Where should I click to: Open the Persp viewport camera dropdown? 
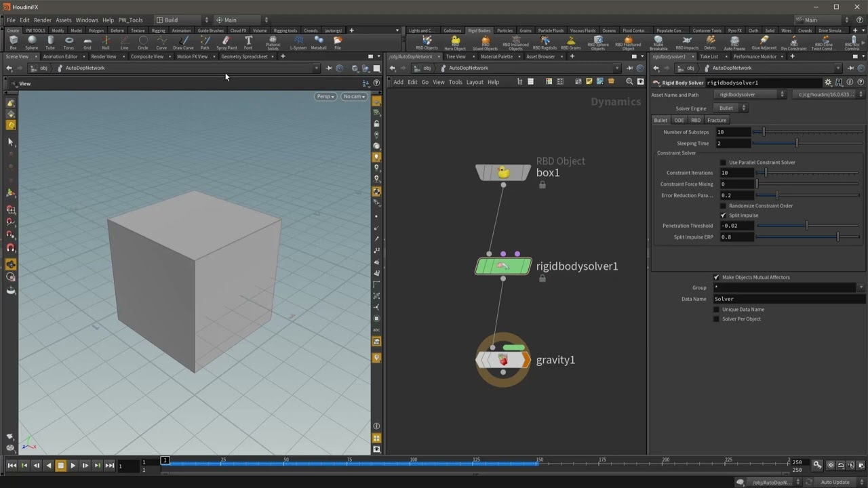(326, 97)
